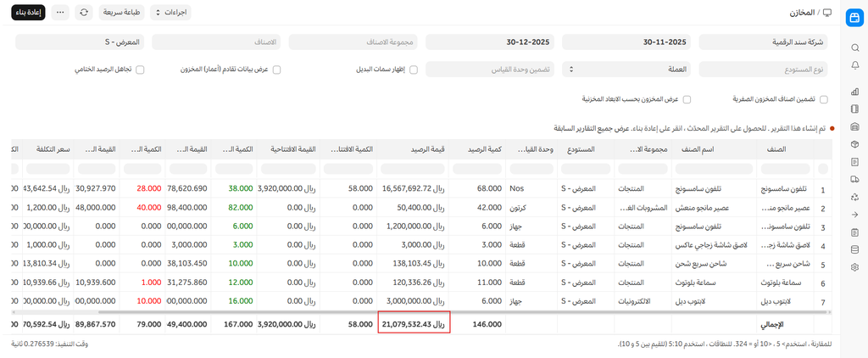Click the horizontal table scrollbar
The image size is (868, 358).
click(424, 310)
